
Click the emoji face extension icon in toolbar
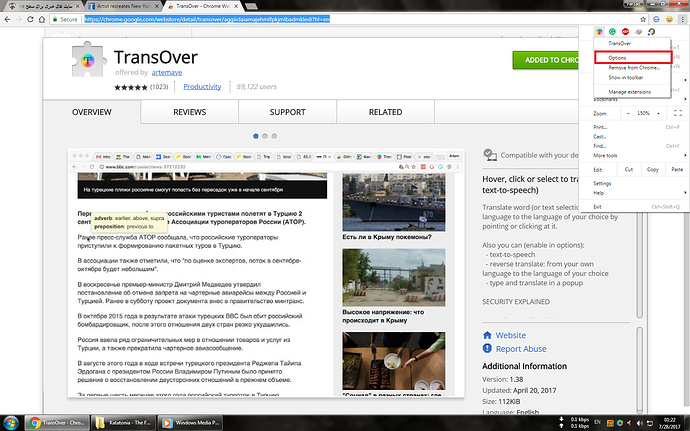[x=669, y=19]
